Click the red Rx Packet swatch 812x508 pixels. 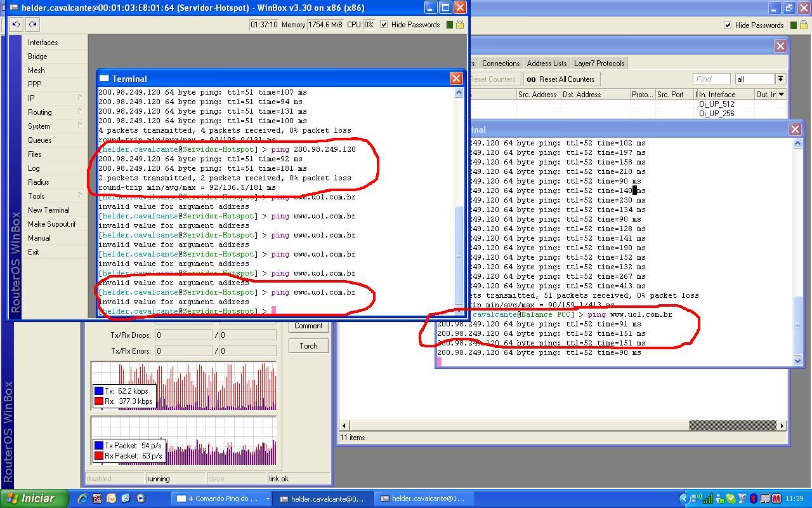click(98, 456)
